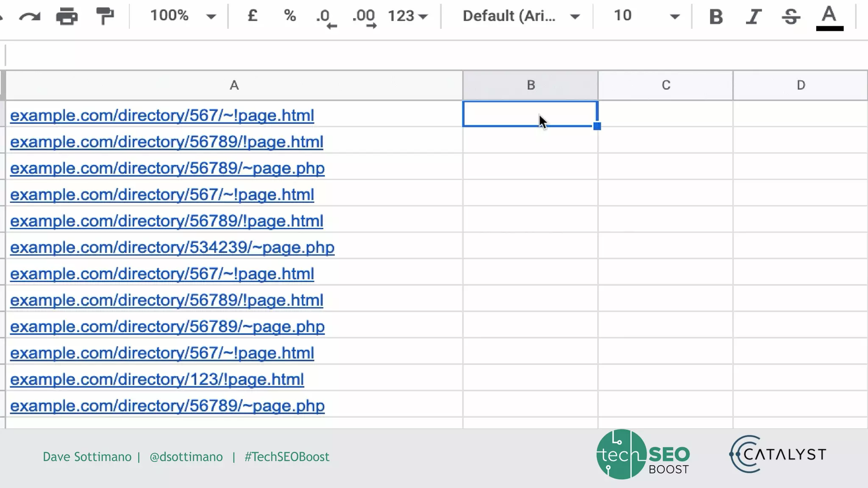The height and width of the screenshot is (488, 868).
Task: Expand the Default (Arial) font dropdown
Action: (521, 16)
